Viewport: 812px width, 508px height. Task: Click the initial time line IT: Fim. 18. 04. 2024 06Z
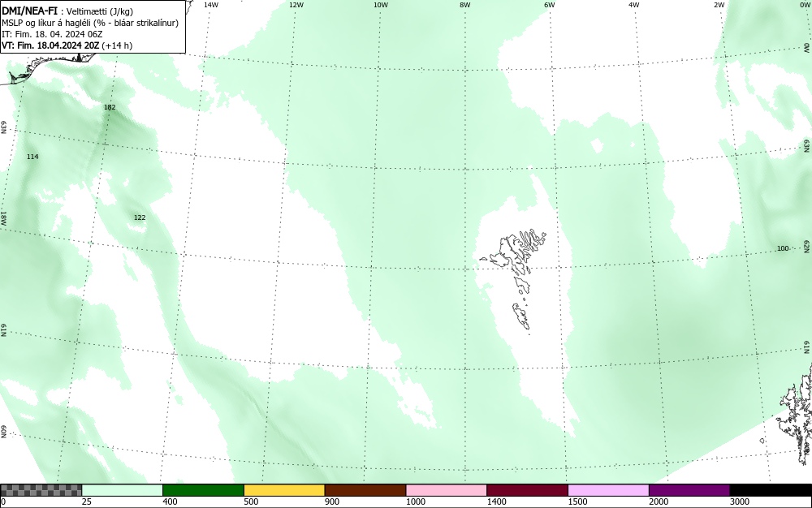coord(52,34)
